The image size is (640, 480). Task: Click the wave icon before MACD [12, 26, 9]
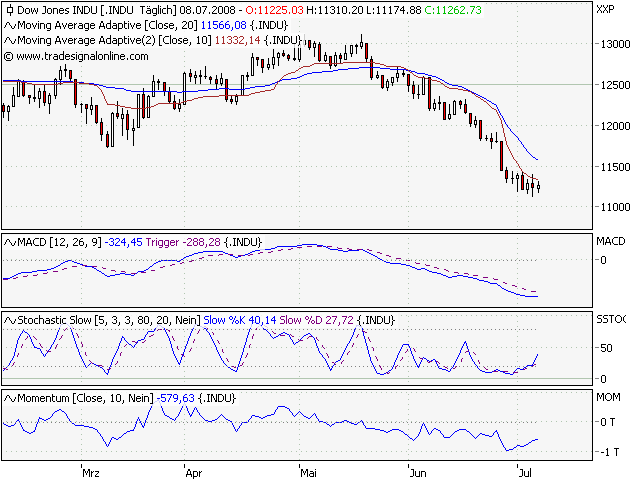(9, 241)
